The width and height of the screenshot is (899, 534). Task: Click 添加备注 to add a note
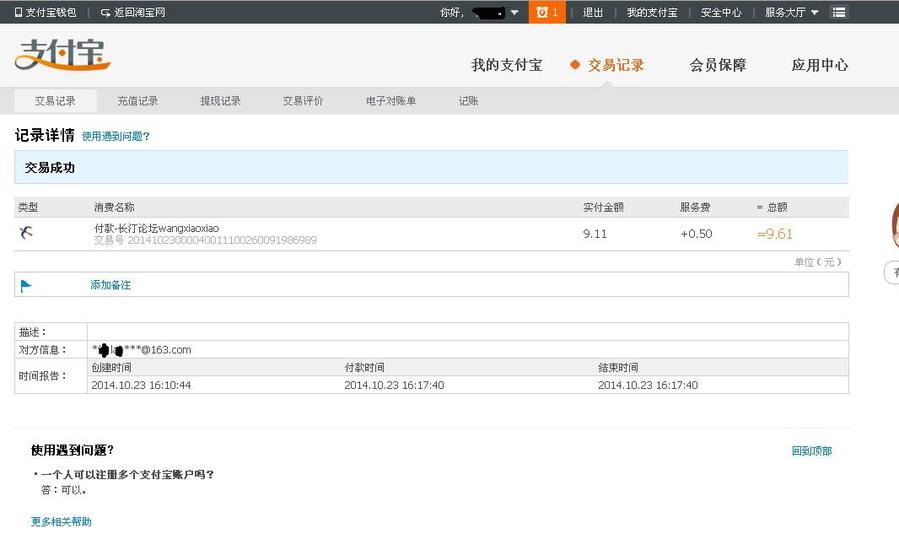click(x=110, y=285)
